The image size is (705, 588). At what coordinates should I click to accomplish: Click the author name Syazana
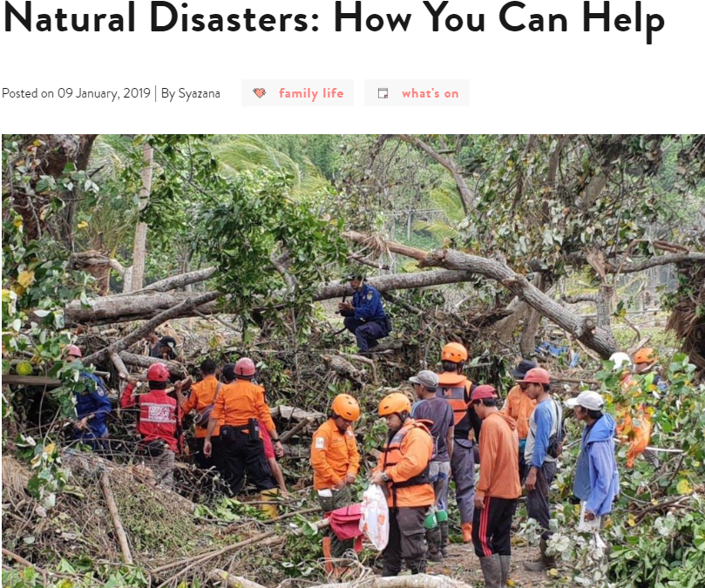click(200, 93)
